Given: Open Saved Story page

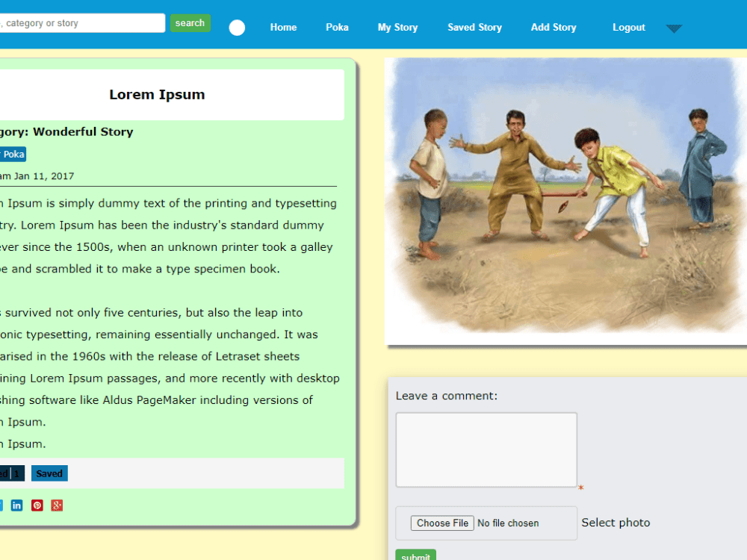Looking at the screenshot, I should pos(474,28).
